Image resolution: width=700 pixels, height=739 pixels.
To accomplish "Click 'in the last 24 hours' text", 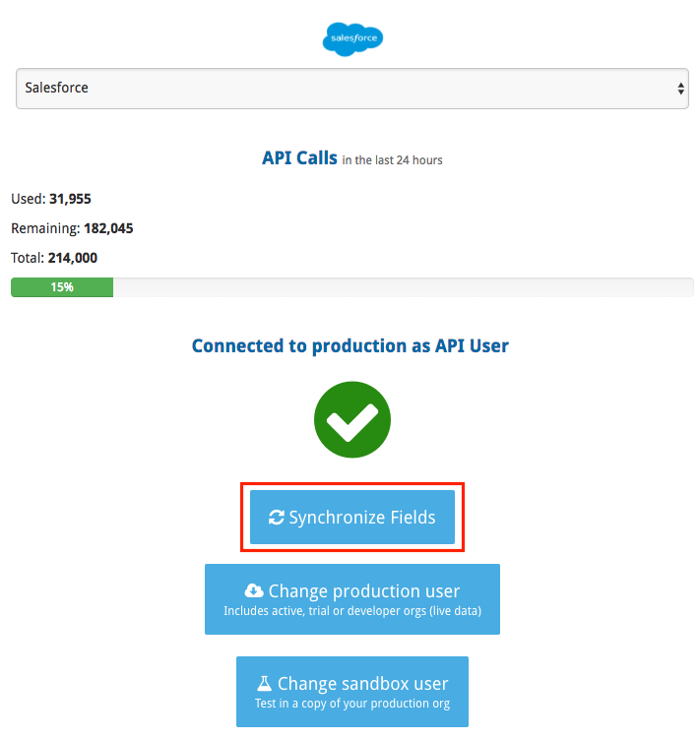I will click(x=392, y=160).
